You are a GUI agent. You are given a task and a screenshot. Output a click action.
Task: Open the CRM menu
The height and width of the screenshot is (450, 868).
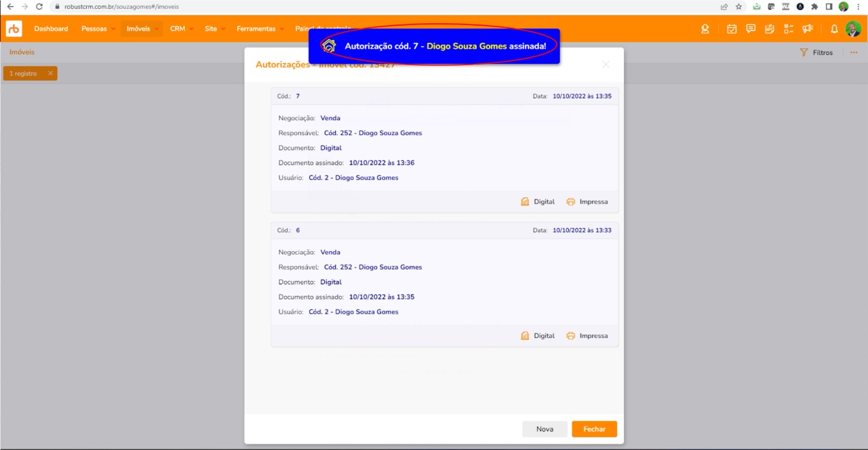pyautogui.click(x=181, y=29)
